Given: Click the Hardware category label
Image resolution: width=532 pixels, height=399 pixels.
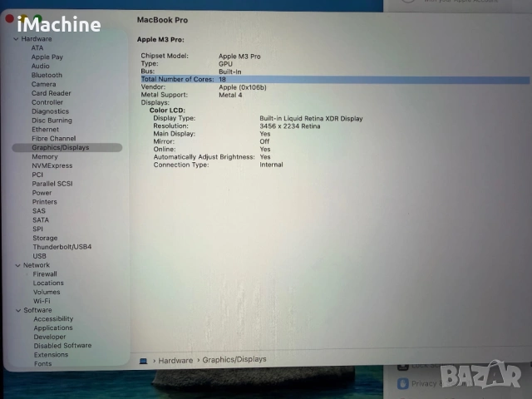Looking at the screenshot, I should coord(37,39).
